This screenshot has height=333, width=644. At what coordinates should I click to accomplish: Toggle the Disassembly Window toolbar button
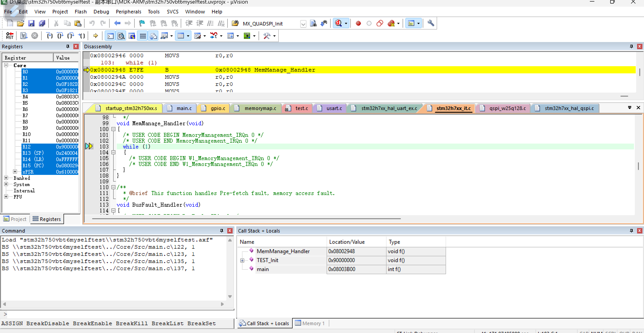(121, 36)
